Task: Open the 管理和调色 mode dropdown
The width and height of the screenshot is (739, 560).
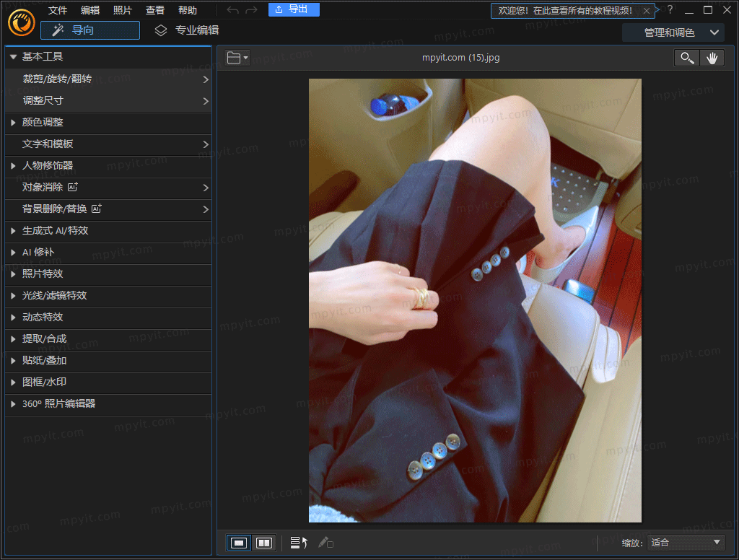Action: point(673,32)
